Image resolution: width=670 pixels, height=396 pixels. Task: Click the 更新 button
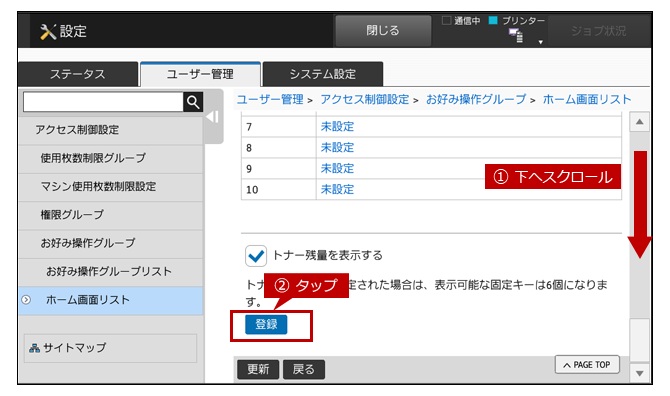click(x=258, y=369)
